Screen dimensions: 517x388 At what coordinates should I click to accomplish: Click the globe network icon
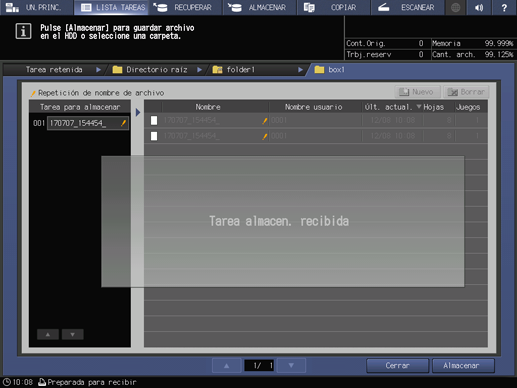pyautogui.click(x=455, y=7)
